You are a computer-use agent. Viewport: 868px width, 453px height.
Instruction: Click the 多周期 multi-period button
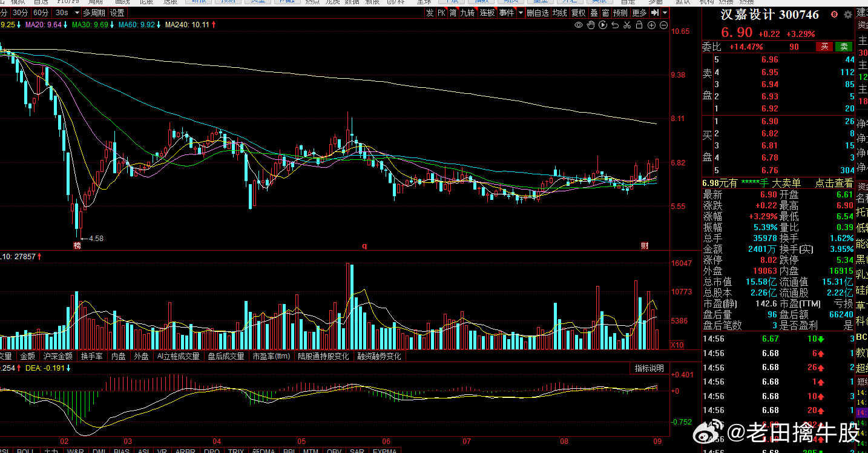tap(94, 13)
